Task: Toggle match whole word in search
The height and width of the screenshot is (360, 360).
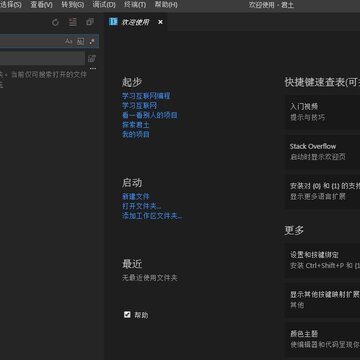Action: click(80, 41)
